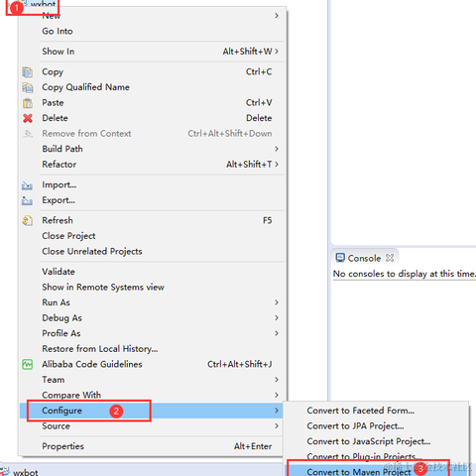The width and height of the screenshot is (476, 476).
Task: Click the Copy Qualified Name icon
Action: 28,87
